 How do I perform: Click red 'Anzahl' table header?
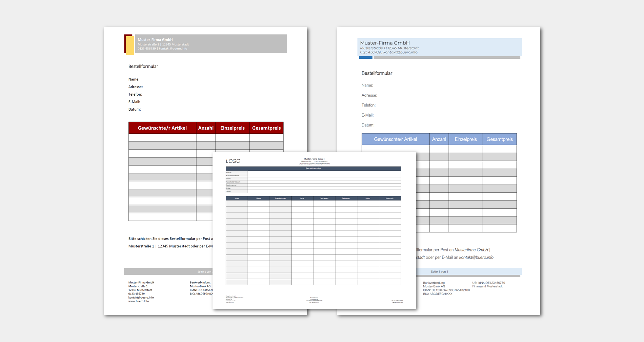click(206, 128)
